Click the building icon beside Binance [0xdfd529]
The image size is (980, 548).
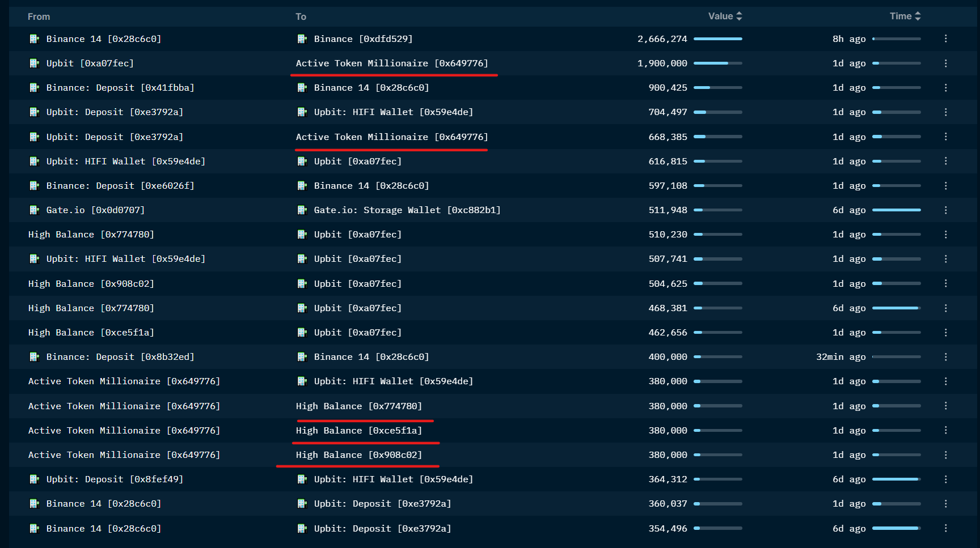(302, 39)
